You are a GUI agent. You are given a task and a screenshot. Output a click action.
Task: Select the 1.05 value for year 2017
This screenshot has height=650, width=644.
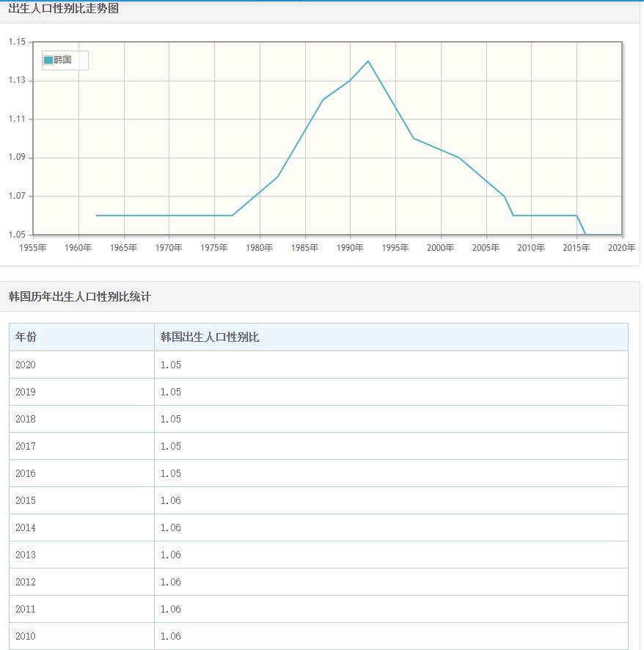tap(169, 446)
